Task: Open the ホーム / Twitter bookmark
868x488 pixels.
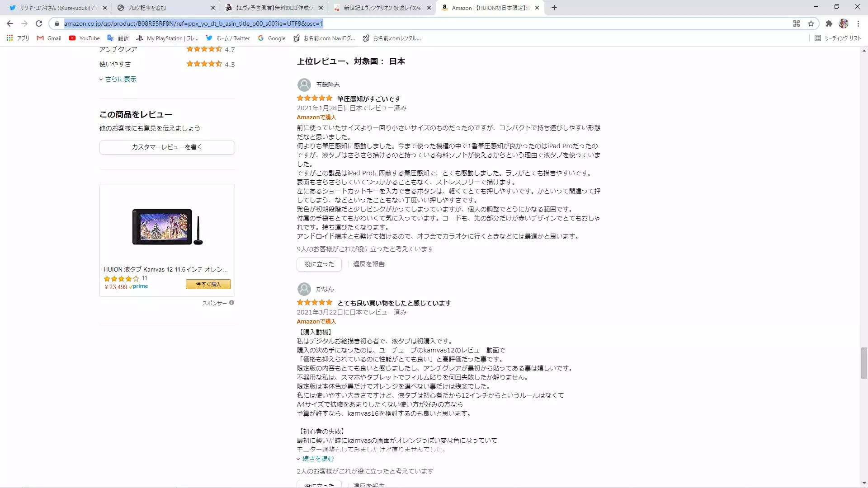Action: (x=228, y=38)
